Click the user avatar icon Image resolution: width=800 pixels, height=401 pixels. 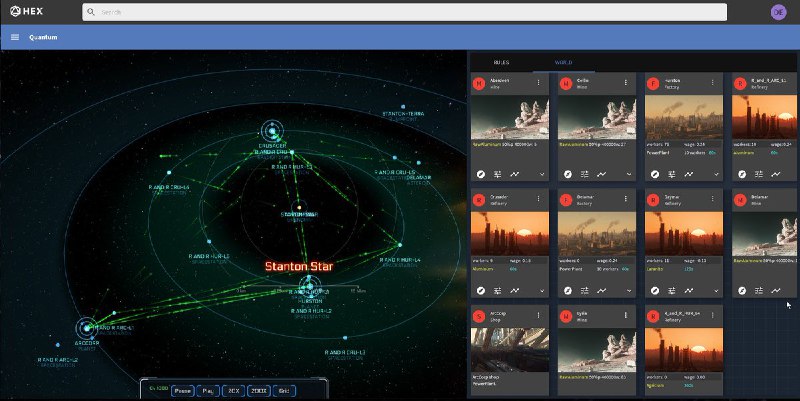779,12
